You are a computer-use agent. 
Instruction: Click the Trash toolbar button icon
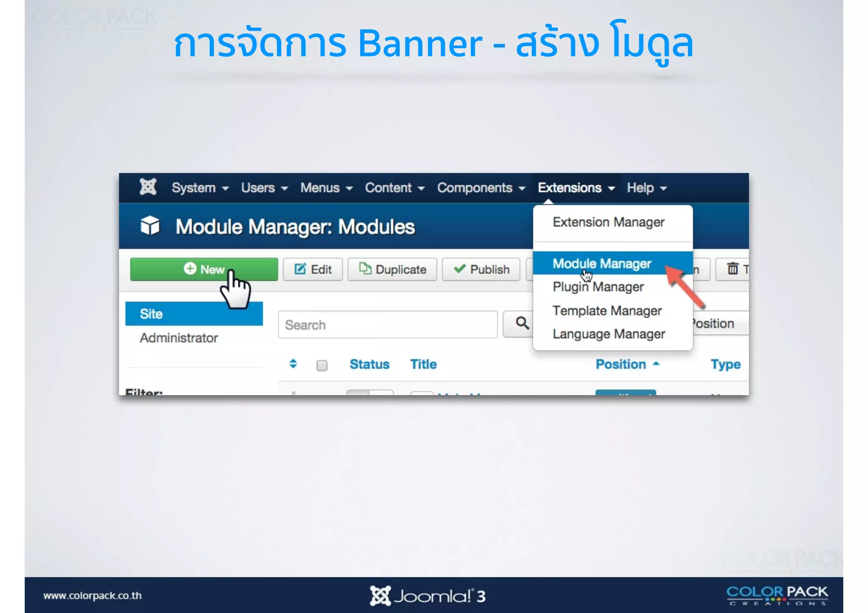(732, 269)
